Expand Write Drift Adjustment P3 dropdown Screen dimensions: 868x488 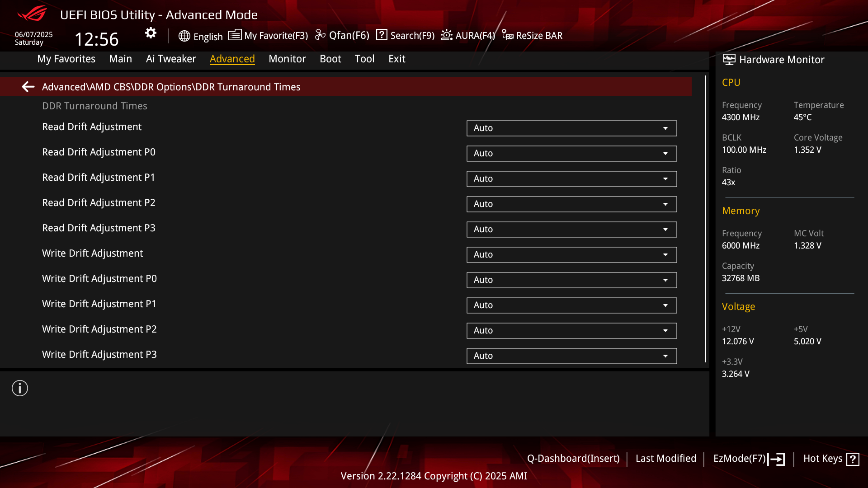pos(571,356)
